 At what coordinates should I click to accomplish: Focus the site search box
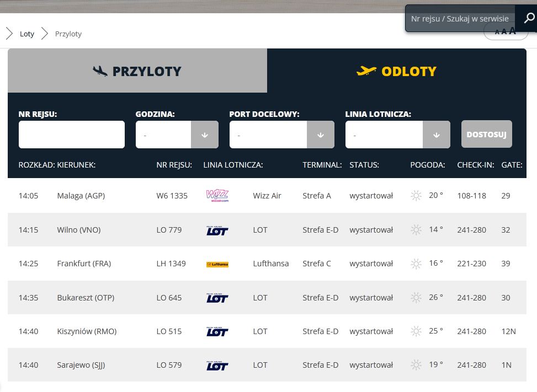tap(460, 19)
